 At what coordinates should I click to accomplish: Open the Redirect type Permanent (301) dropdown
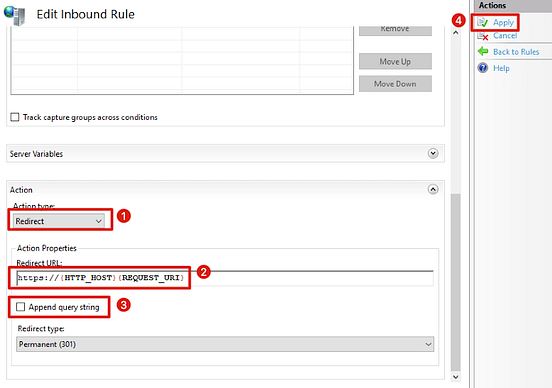pos(225,344)
